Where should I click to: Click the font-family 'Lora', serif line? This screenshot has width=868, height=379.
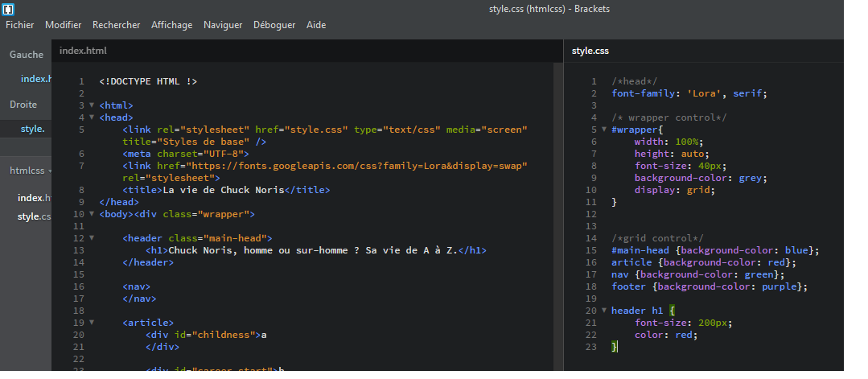pos(689,93)
